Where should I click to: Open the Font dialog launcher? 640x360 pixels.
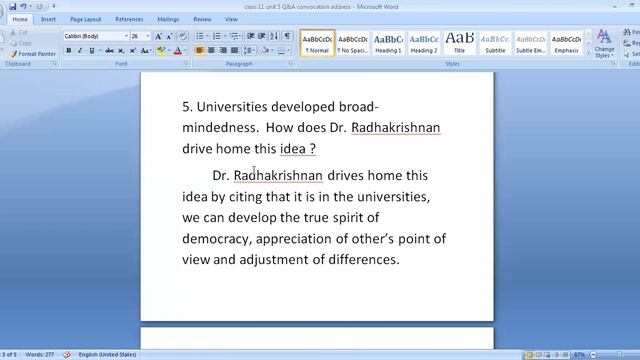point(186,64)
